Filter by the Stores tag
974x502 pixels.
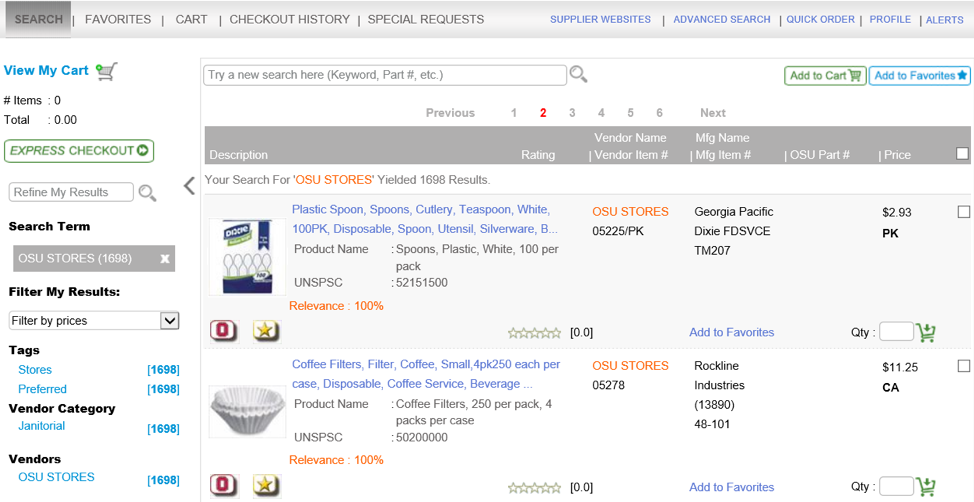[x=35, y=370]
